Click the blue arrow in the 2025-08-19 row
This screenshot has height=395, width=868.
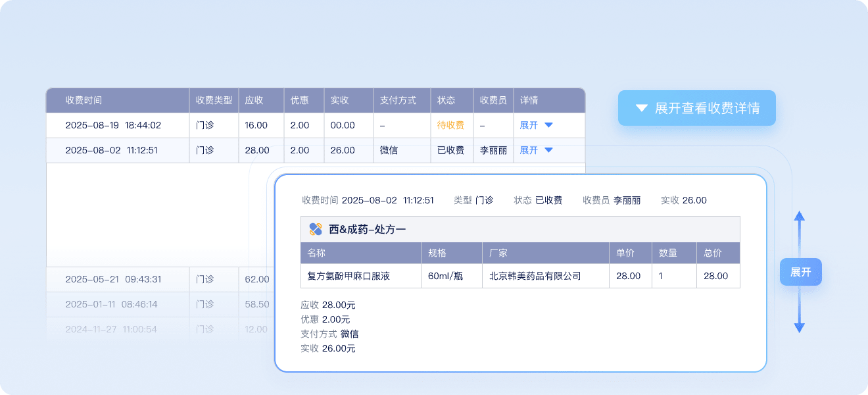point(548,125)
